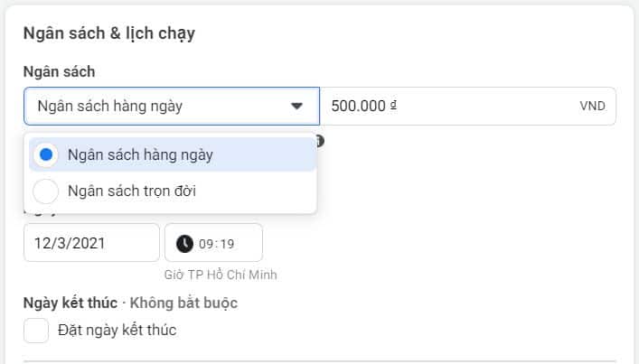639x364 pixels.
Task: Click the "Ngân sách & lịch chạy" section heading
Action: 109,34
